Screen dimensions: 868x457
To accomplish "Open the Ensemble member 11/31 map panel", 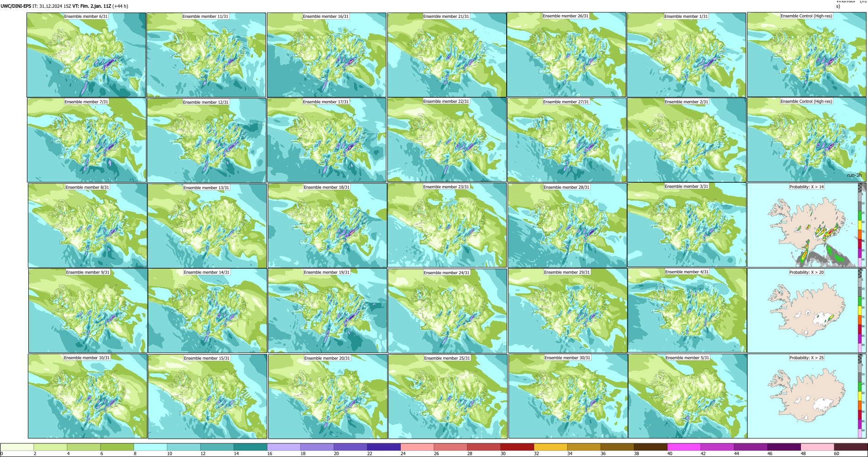I will tap(206, 55).
